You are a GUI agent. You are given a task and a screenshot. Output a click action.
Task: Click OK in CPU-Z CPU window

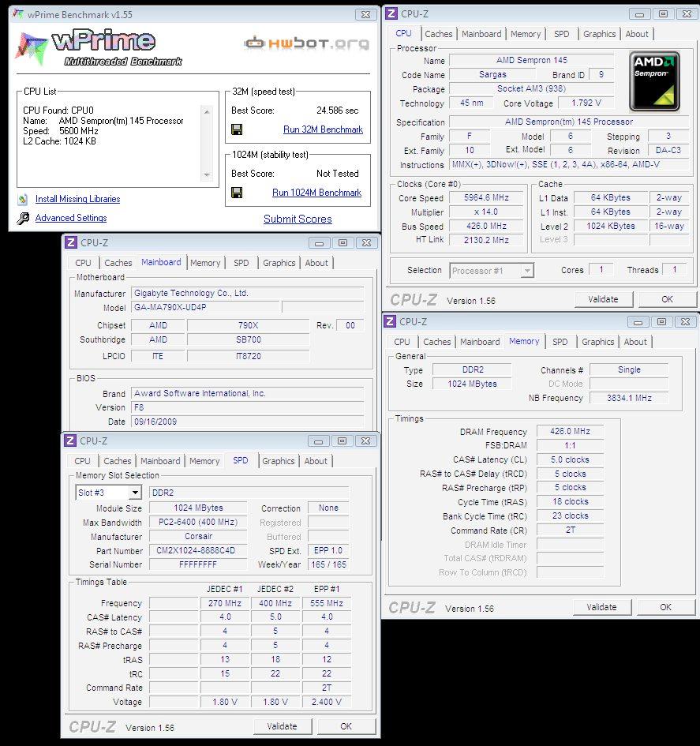coord(667,299)
